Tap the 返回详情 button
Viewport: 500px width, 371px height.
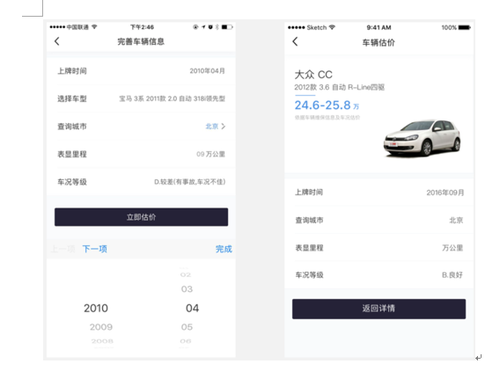point(379,309)
